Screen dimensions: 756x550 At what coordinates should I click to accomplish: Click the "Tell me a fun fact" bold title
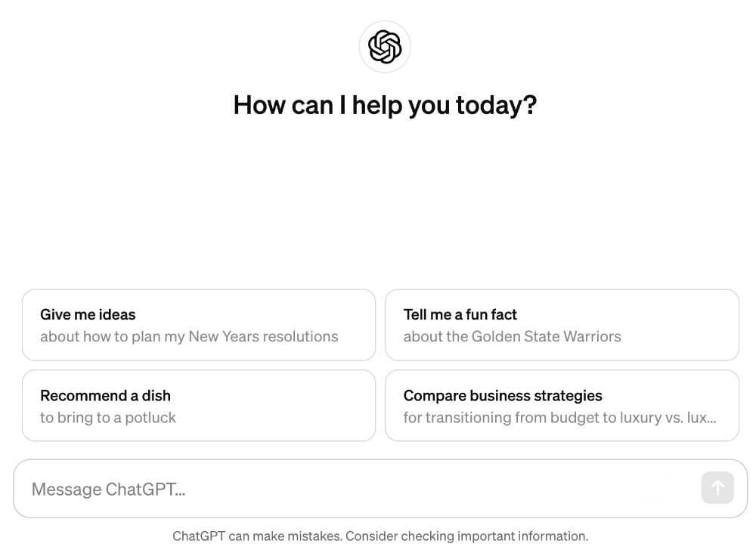(x=460, y=315)
